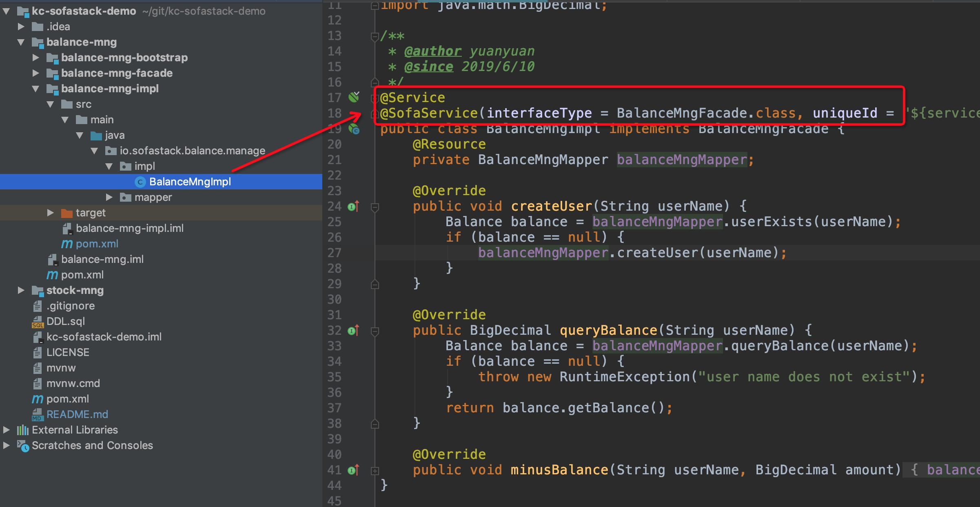Collapse the impl package arrow
The height and width of the screenshot is (507, 980).
[109, 166]
